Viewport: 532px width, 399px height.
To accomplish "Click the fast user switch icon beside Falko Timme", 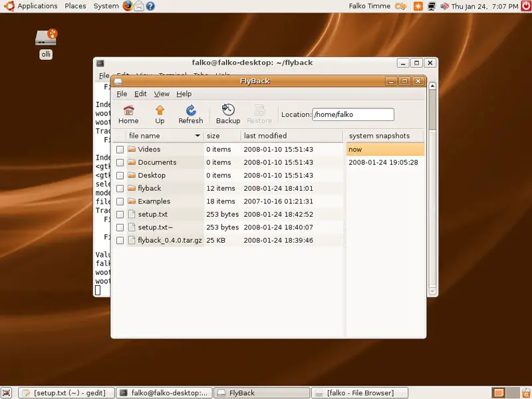I will pos(401,6).
